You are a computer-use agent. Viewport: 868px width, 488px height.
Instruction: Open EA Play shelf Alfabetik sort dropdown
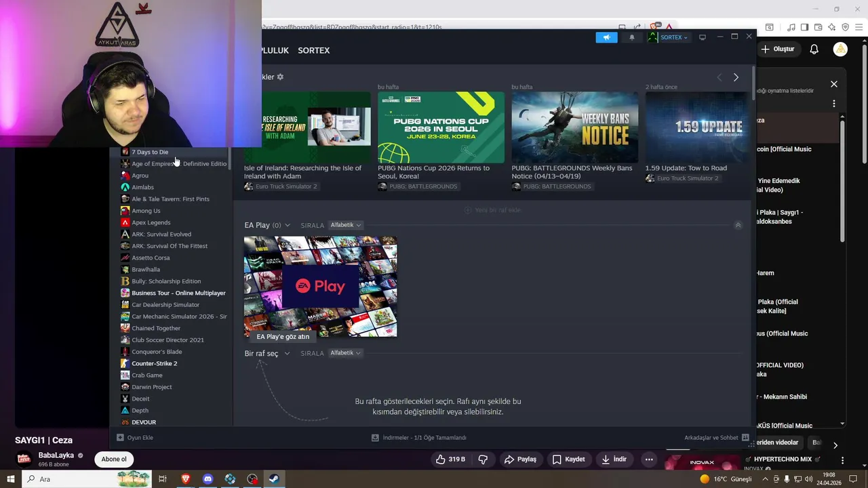(346, 225)
